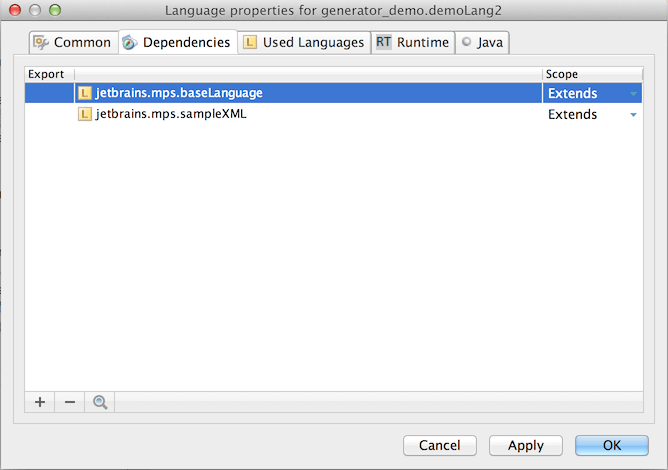The height and width of the screenshot is (470, 668).
Task: Click the Scope column header
Action: pyautogui.click(x=590, y=74)
